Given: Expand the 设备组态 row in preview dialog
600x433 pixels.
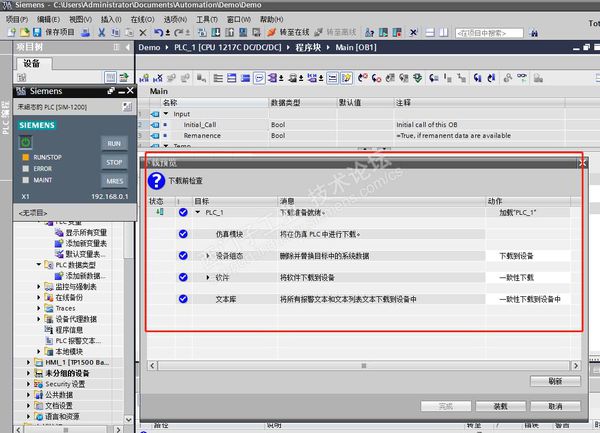Looking at the screenshot, I should [x=207, y=256].
